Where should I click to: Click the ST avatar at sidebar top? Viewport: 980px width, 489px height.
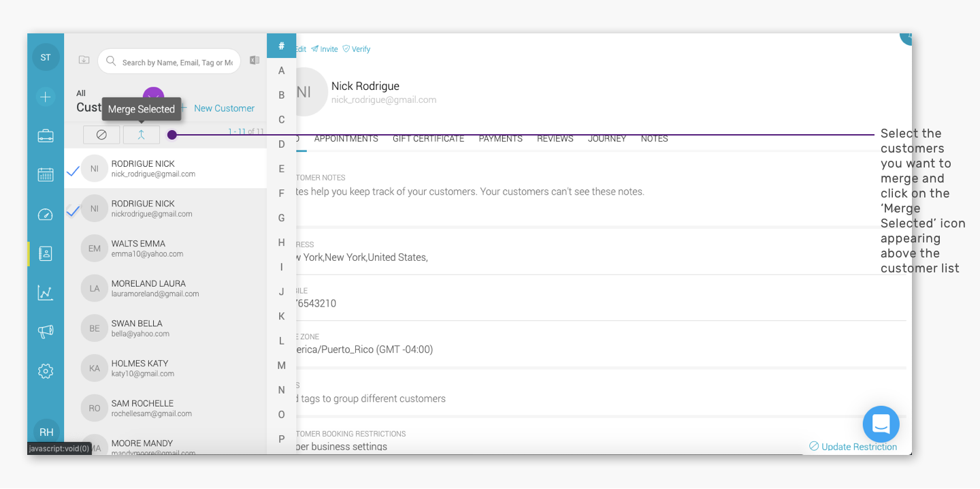click(x=46, y=57)
